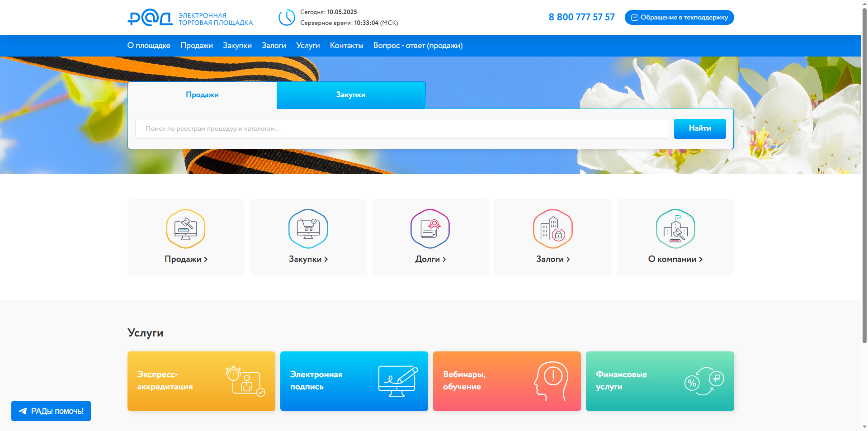This screenshot has width=868, height=431.
Task: Expand chevron next to Закупки card label
Action: (326, 260)
